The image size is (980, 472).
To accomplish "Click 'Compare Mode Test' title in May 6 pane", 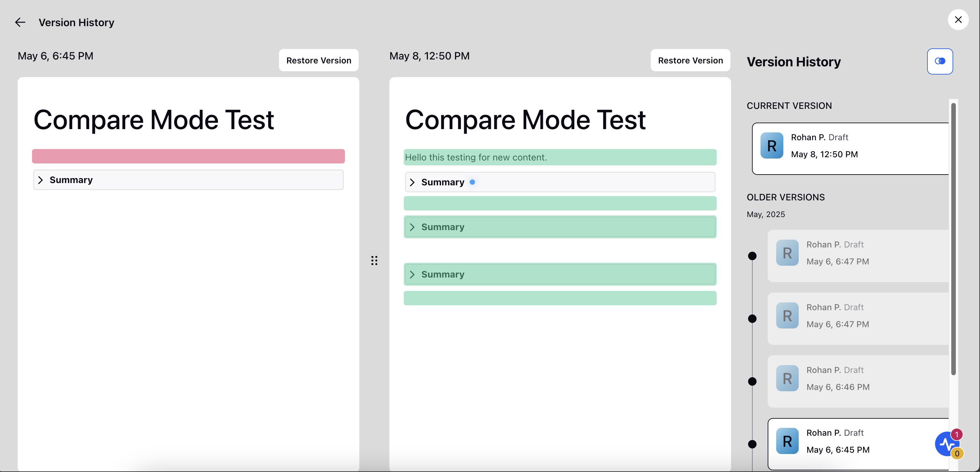I will [x=154, y=120].
